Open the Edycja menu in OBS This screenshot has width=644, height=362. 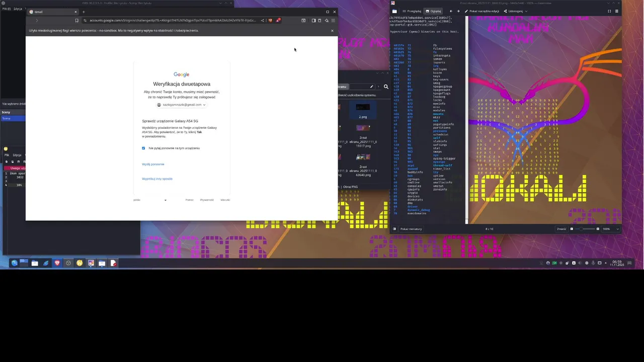18,9
